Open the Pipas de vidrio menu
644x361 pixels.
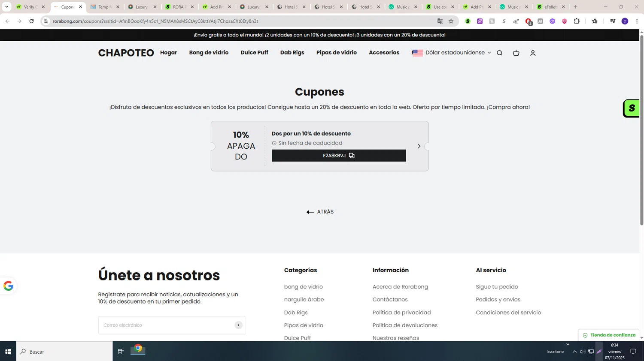coord(337,52)
